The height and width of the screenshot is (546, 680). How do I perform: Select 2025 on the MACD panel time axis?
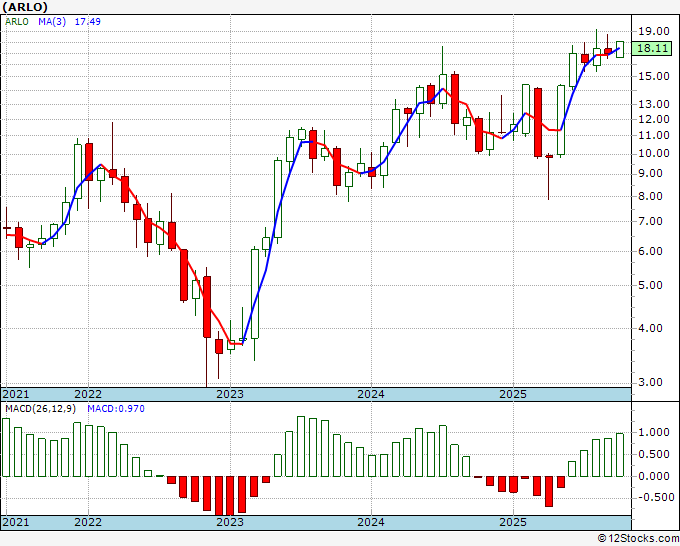[x=512, y=522]
